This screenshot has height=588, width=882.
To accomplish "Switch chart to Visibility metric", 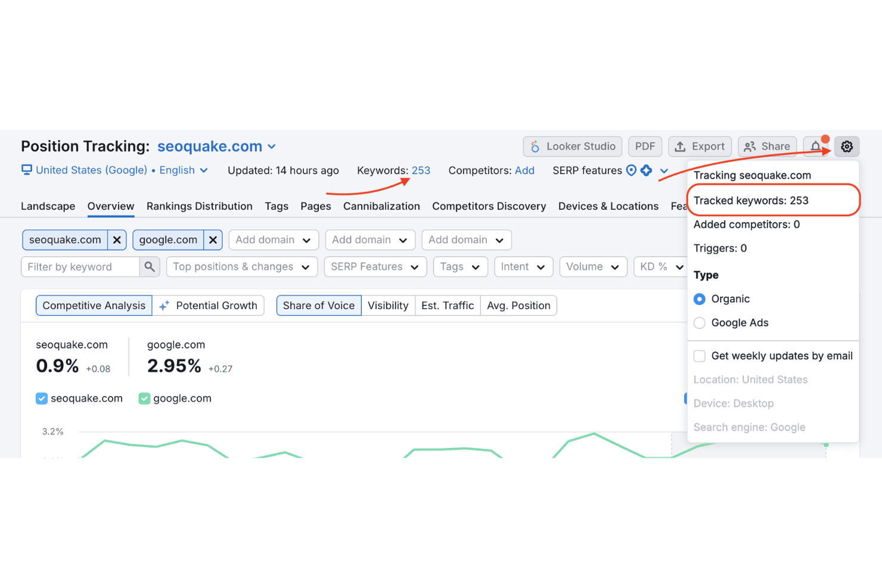I will click(388, 306).
